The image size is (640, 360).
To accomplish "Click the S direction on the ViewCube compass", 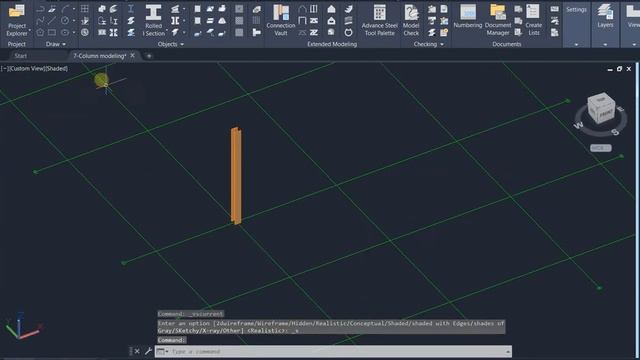I will point(615,132).
